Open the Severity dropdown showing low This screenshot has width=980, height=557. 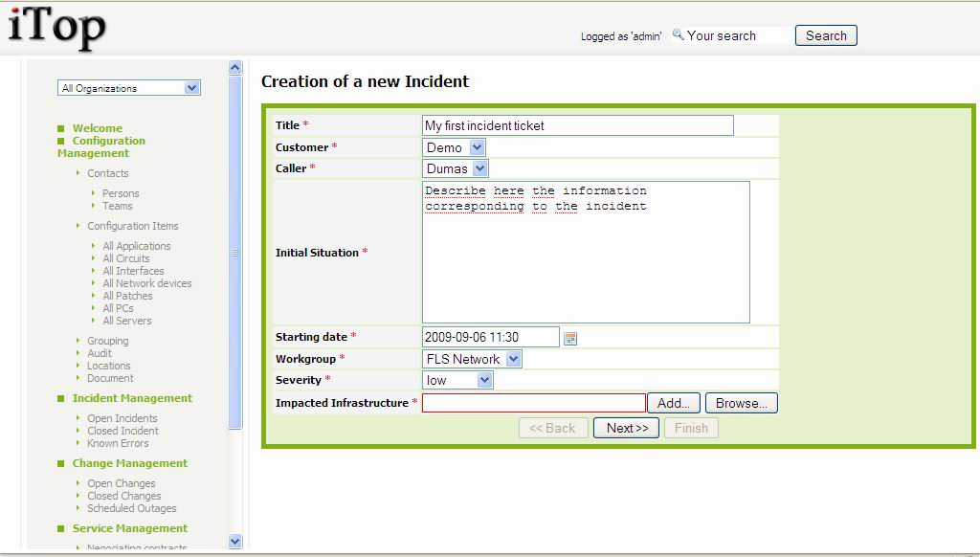pyautogui.click(x=457, y=380)
